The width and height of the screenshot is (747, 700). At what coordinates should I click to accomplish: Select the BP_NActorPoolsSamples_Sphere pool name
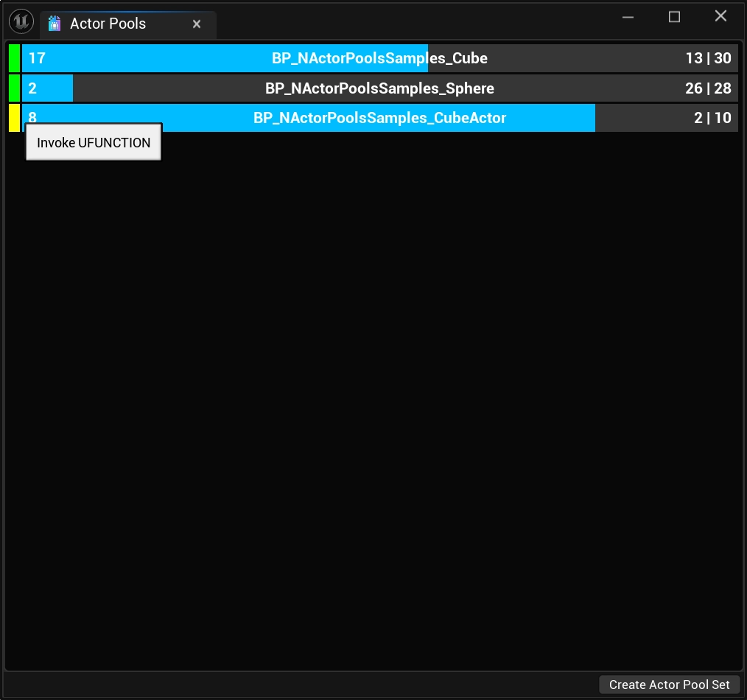(379, 88)
